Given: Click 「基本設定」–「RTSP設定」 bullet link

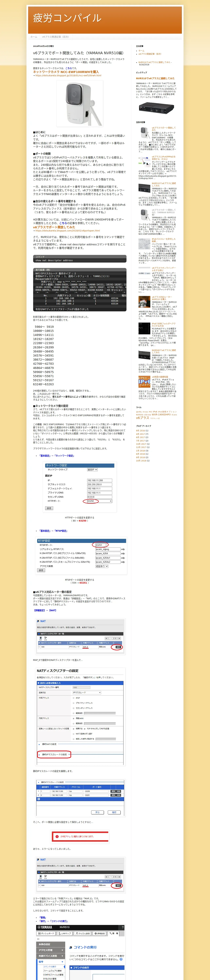Looking at the screenshot, I should (53, 531).
